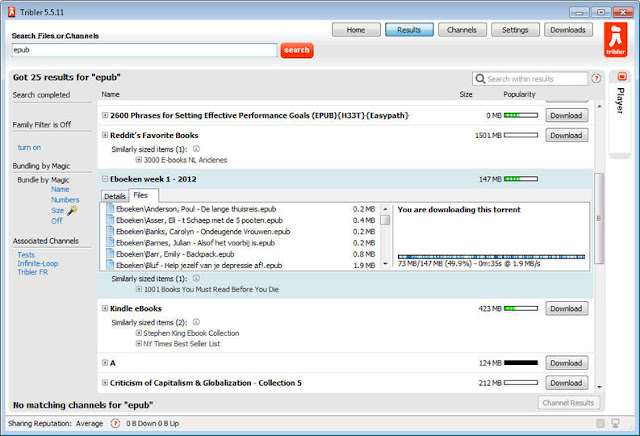
Task: Click the magnifier icon in Search within results
Action: pos(480,78)
